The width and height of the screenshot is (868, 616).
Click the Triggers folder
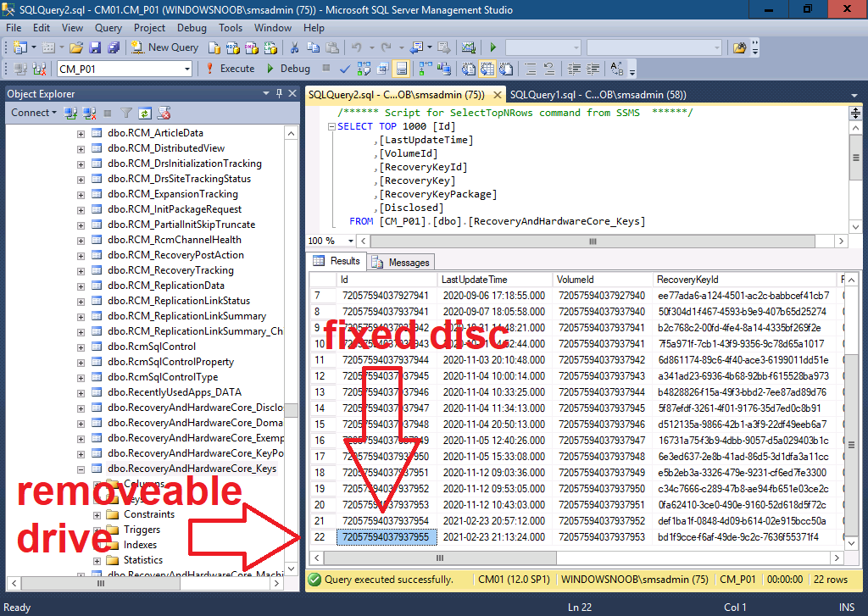[x=142, y=530]
